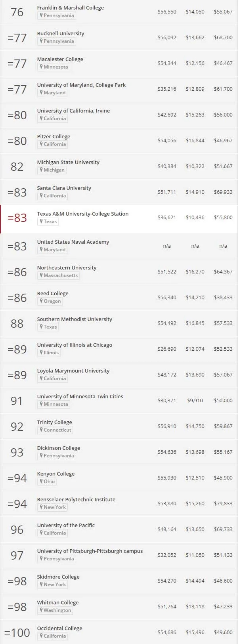The height and width of the screenshot is (644, 239).
Task: Click the pin icon under Texas A&M University
Action: point(41,222)
